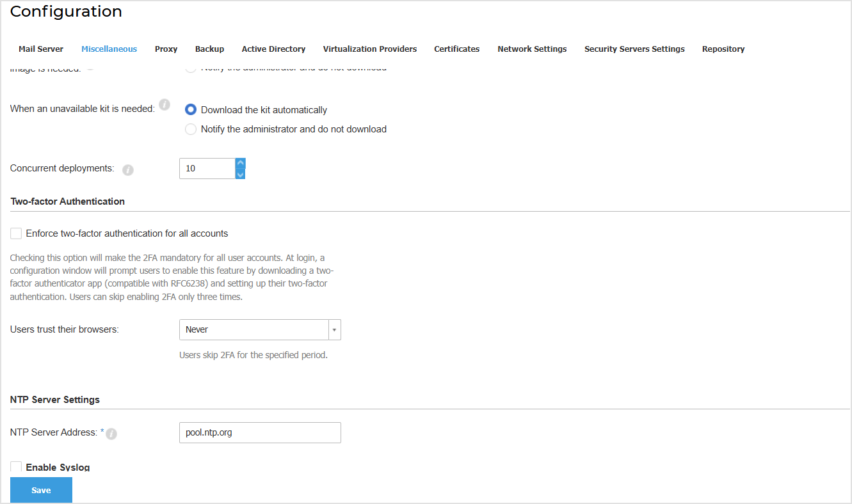Enable enforce two-factor authentication for all accounts
This screenshot has height=504, width=852.
[x=16, y=233]
